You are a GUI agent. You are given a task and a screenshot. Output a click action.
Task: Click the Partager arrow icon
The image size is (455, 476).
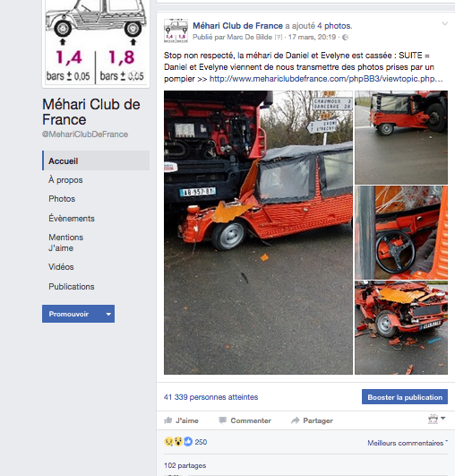coord(296,420)
